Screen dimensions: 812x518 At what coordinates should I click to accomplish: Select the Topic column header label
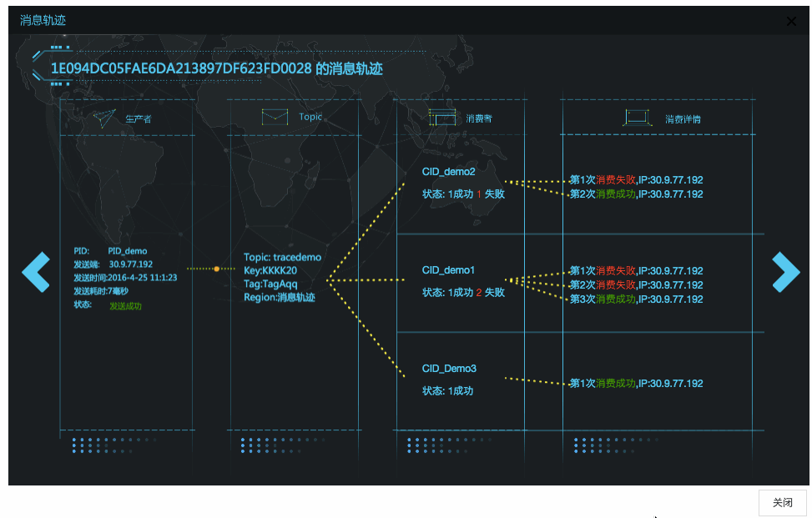click(x=310, y=117)
